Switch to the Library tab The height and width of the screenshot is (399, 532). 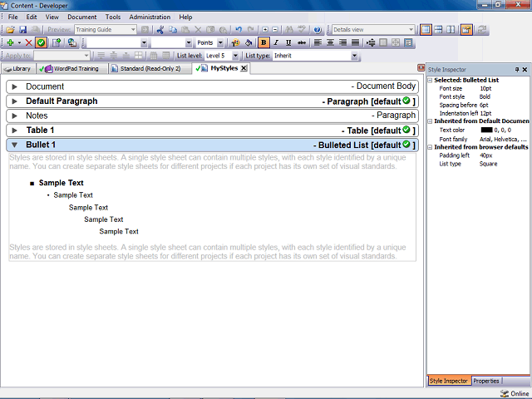coord(17,69)
